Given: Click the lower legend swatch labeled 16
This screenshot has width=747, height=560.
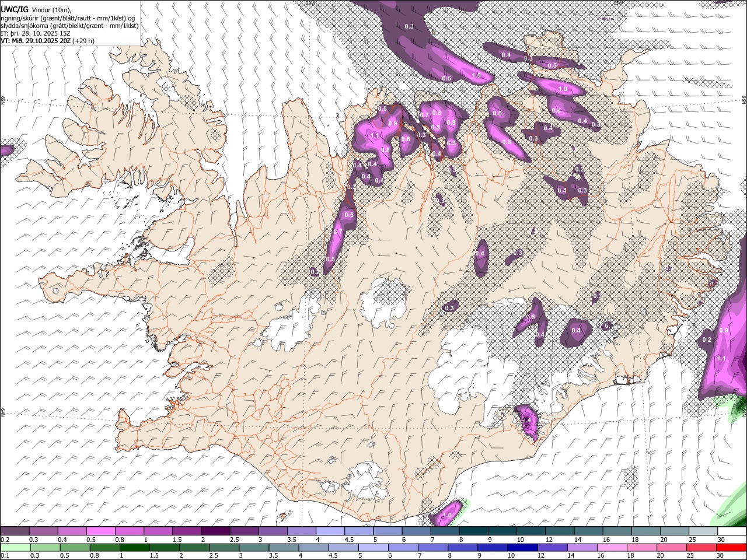Looking at the screenshot, I should (x=613, y=548).
